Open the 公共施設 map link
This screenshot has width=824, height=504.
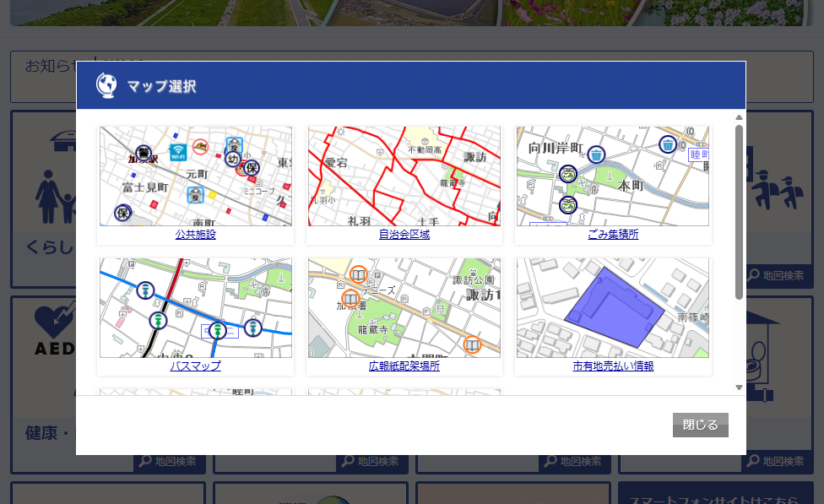pos(195,234)
